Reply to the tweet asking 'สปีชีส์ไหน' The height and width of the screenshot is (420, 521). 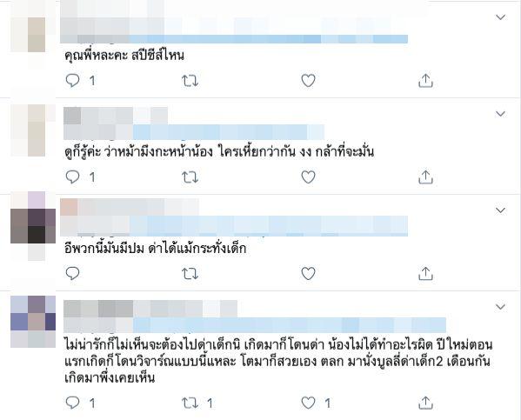[x=72, y=80]
